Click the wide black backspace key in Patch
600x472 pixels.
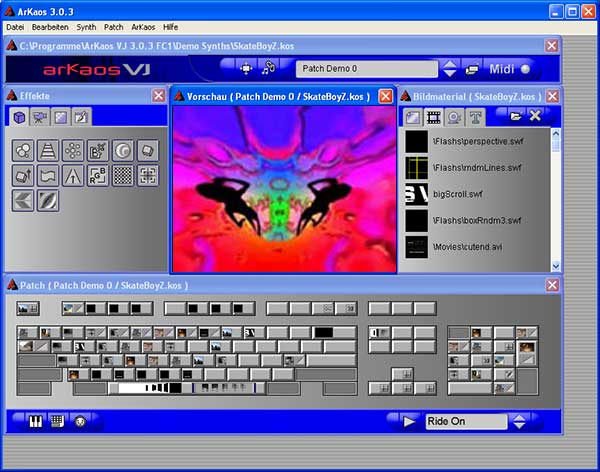point(335,332)
